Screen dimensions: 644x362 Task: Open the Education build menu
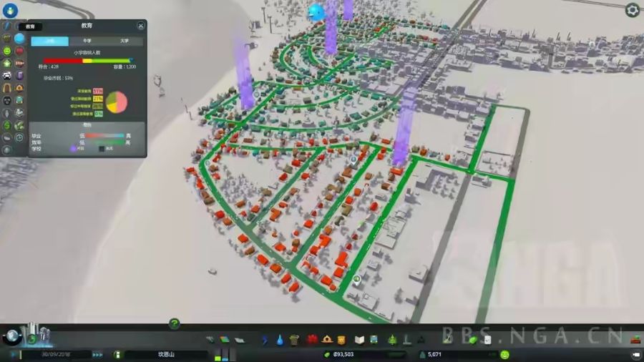click(x=360, y=339)
